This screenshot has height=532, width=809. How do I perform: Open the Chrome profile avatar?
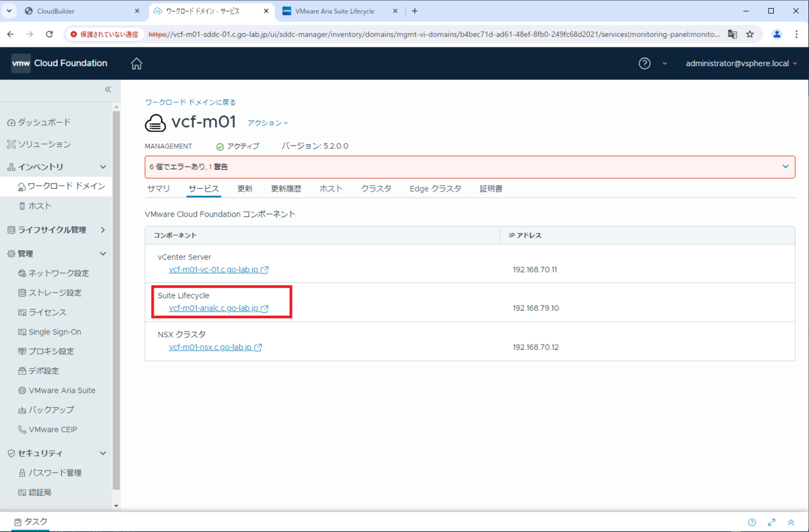click(777, 34)
